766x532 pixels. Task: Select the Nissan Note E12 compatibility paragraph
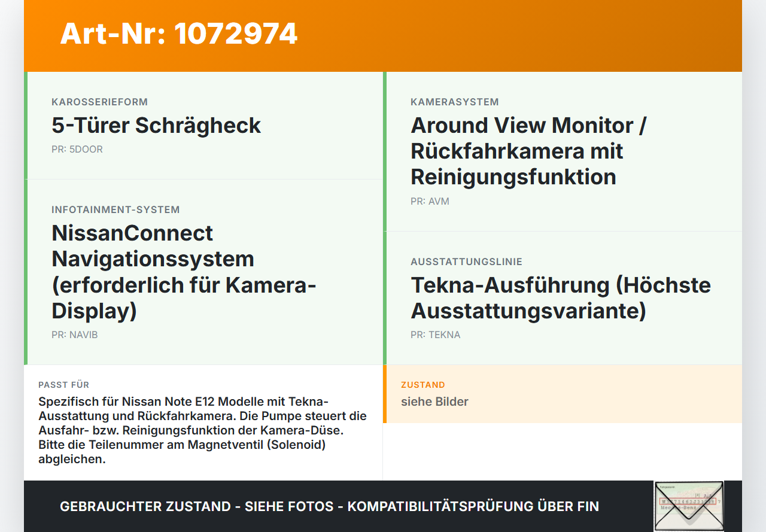coord(203,430)
